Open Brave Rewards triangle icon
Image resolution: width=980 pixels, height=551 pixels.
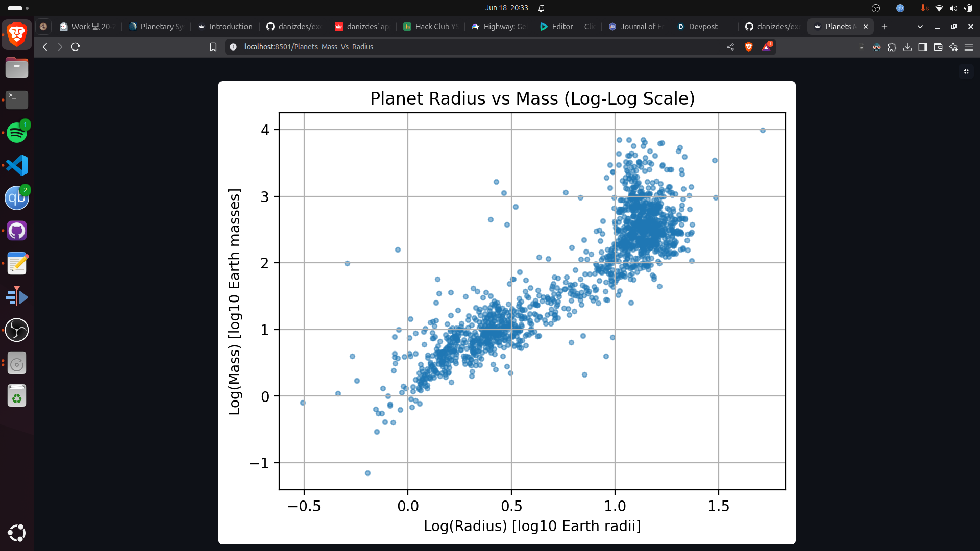click(766, 47)
